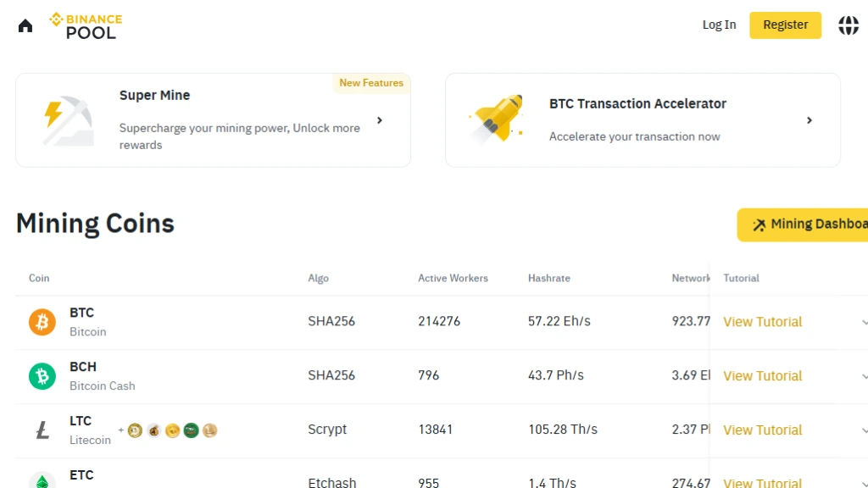Click the Etchash algorithm cell
This screenshot has height=488, width=868.
point(332,482)
